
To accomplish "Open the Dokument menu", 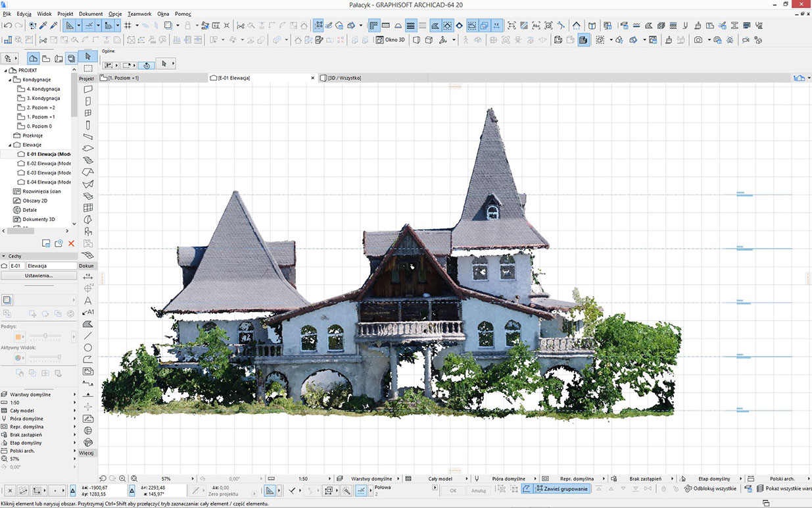I will (91, 14).
